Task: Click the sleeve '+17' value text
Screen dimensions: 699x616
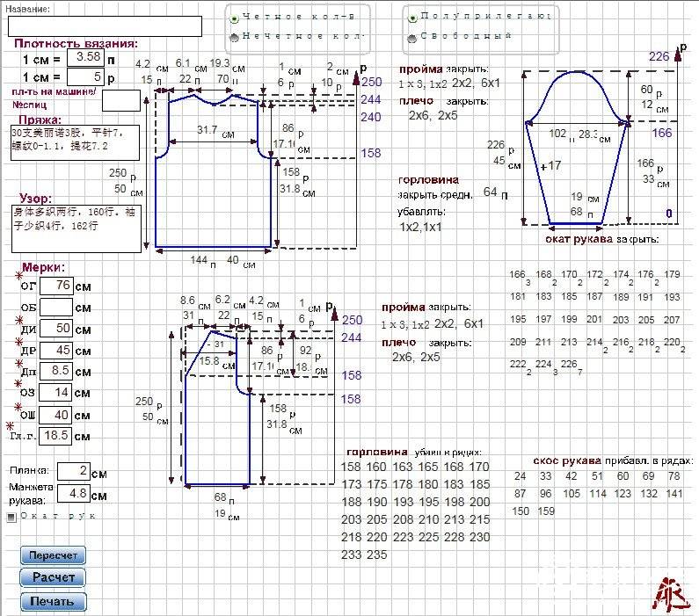Action: (x=550, y=166)
